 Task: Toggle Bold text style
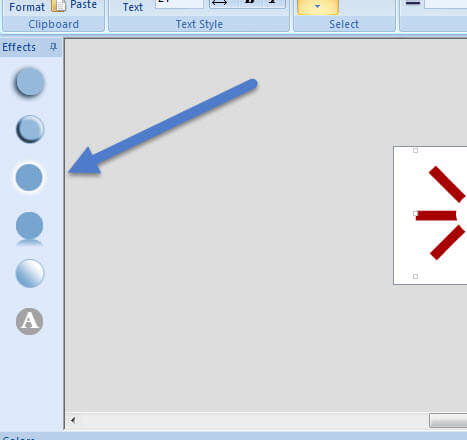pos(249,3)
